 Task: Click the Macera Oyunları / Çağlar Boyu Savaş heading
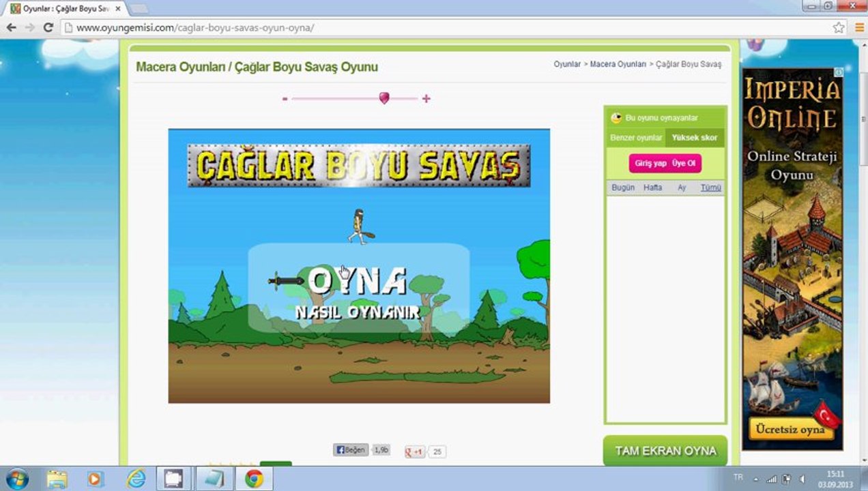point(257,67)
